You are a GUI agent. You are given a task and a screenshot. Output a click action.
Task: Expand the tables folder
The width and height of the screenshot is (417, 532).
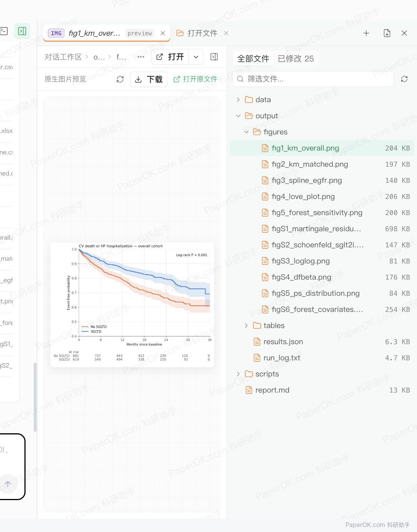(x=246, y=325)
